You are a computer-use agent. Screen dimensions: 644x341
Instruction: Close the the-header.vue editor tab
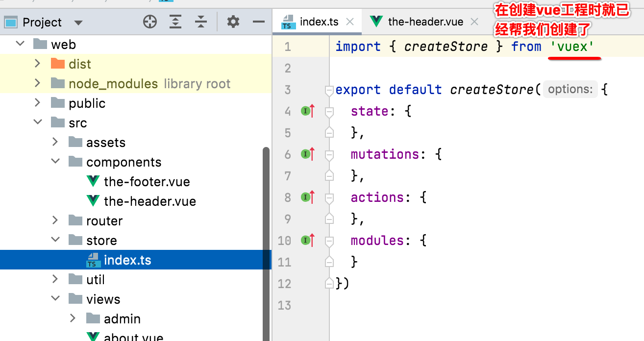(x=473, y=22)
